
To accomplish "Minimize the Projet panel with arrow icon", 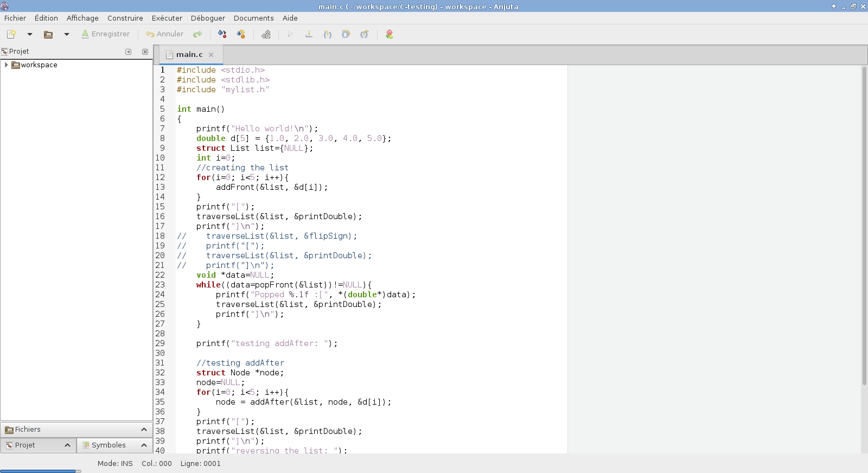I will tap(129, 52).
